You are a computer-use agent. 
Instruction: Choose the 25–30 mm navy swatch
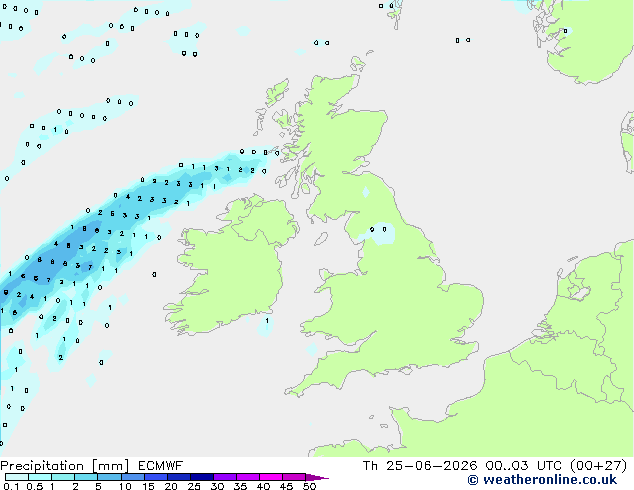201,477
